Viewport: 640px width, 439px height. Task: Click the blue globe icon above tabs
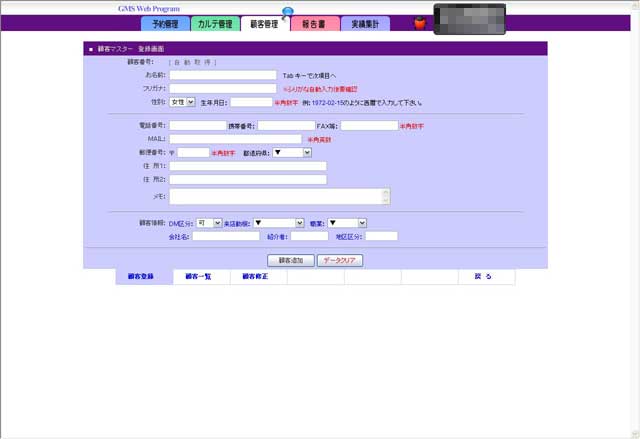pyautogui.click(x=288, y=13)
